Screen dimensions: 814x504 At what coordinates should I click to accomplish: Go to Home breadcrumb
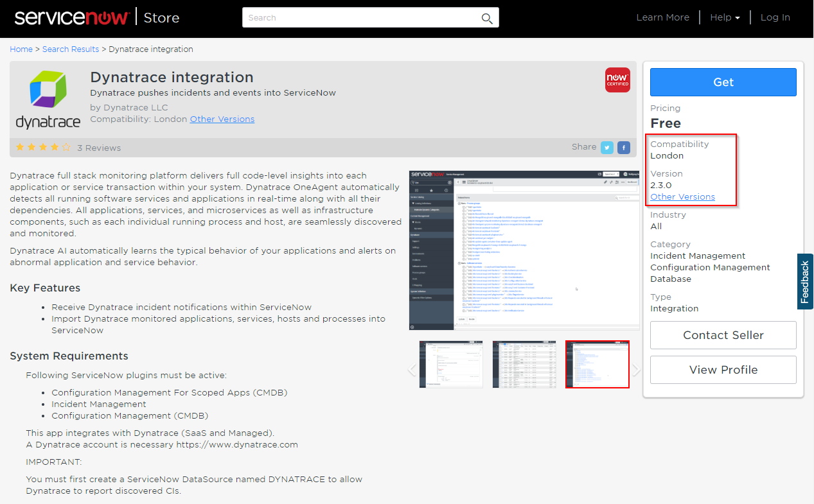[21, 49]
